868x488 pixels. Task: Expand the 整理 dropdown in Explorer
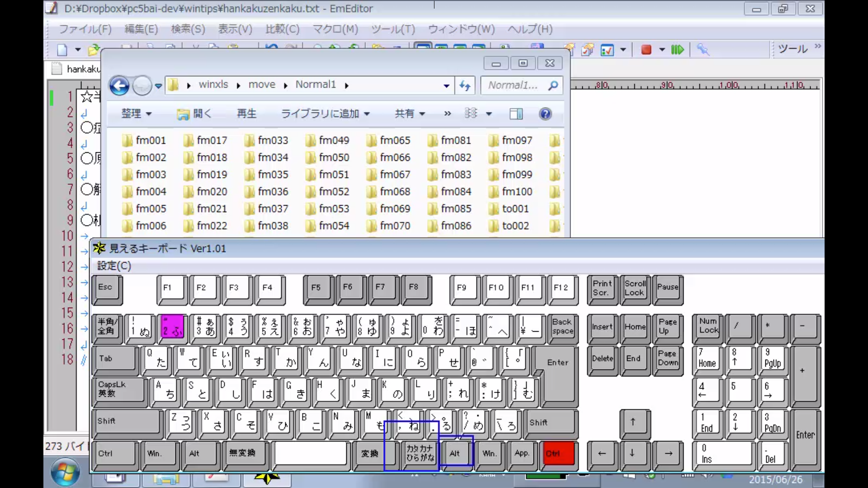pos(136,114)
